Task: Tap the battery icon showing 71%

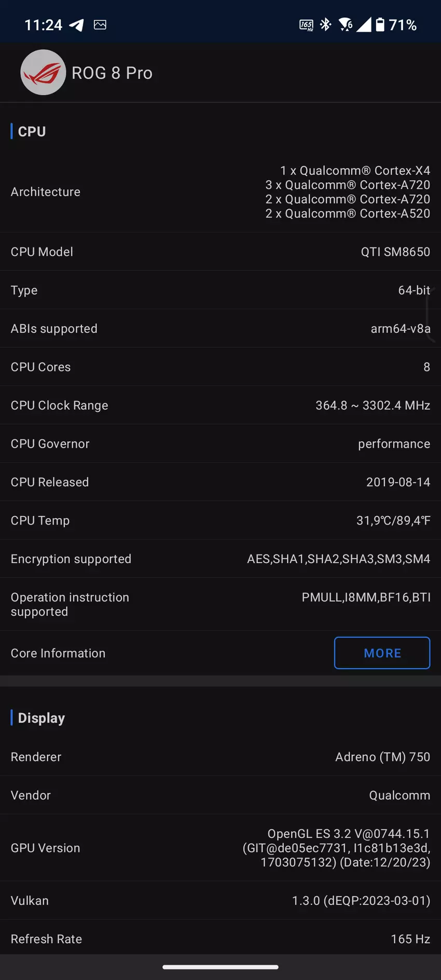Action: click(380, 24)
